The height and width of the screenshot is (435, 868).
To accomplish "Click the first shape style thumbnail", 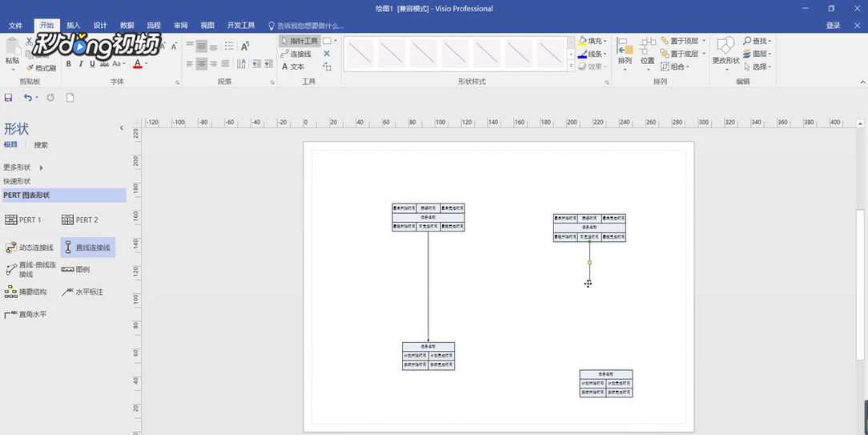I will [360, 54].
